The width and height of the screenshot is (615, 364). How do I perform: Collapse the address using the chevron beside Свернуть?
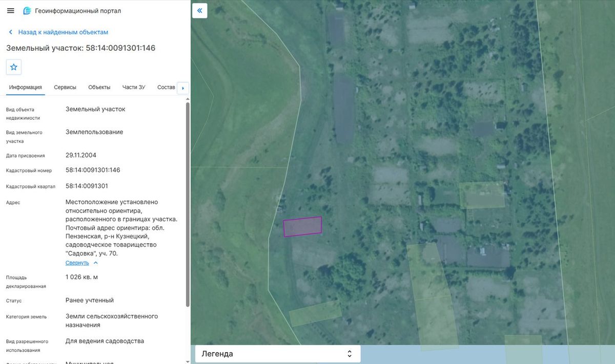pos(96,263)
